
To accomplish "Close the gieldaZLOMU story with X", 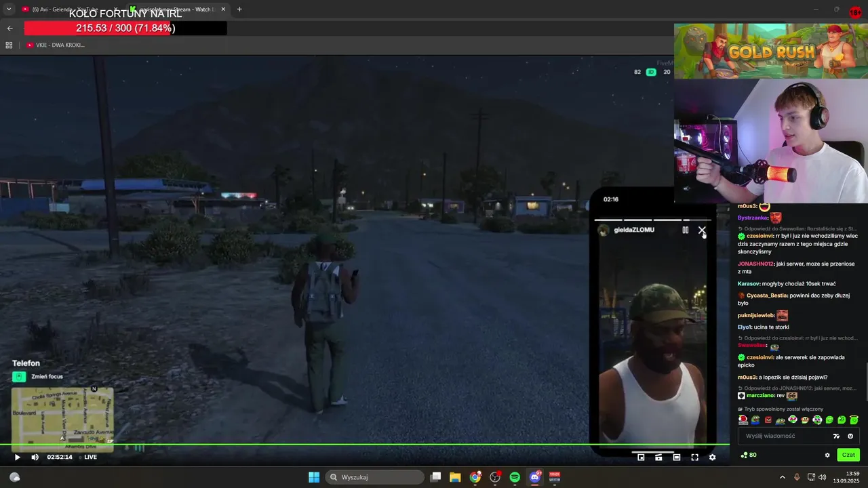I will click(x=702, y=230).
